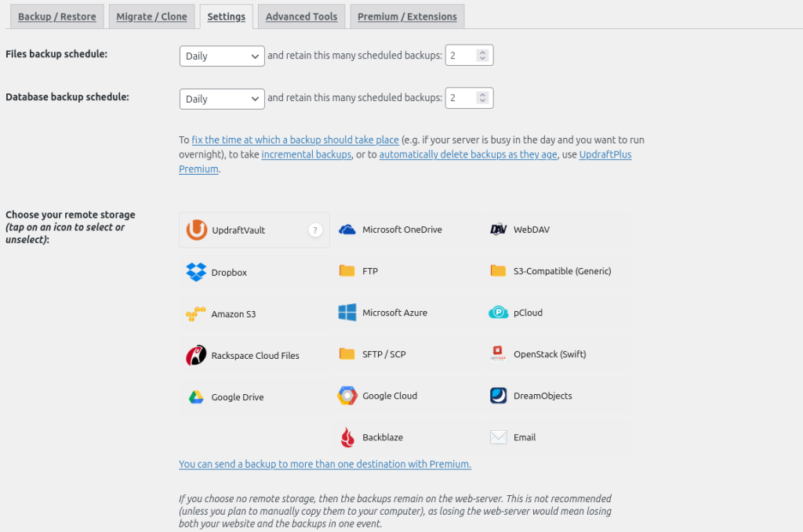Select the Backblaze flame icon
This screenshot has height=532, width=803.
pos(347,437)
